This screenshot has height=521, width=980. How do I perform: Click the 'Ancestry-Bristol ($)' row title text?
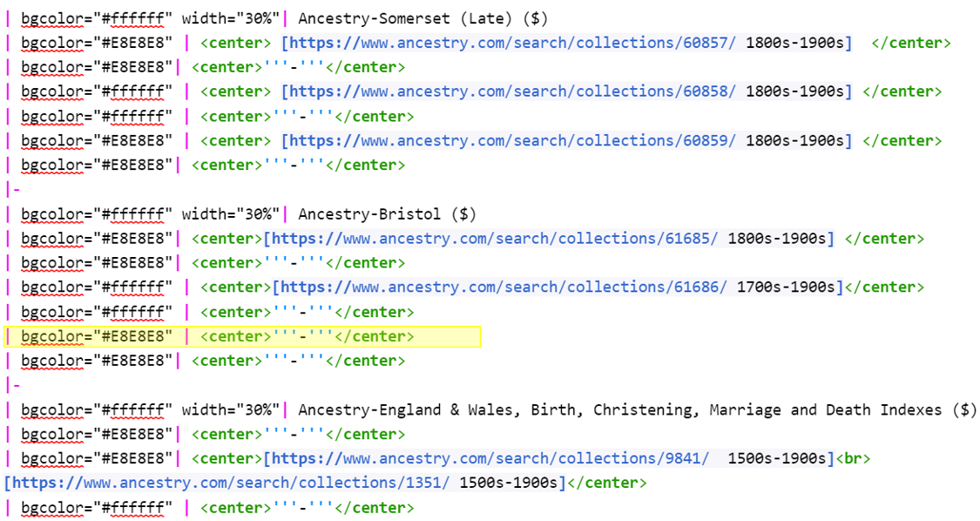pos(388,214)
